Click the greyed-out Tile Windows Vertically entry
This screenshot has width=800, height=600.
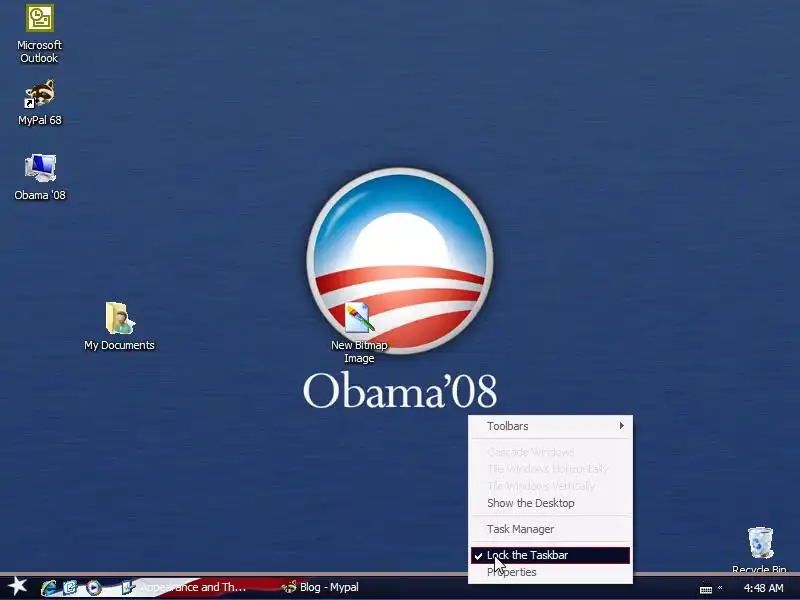[x=551, y=486]
